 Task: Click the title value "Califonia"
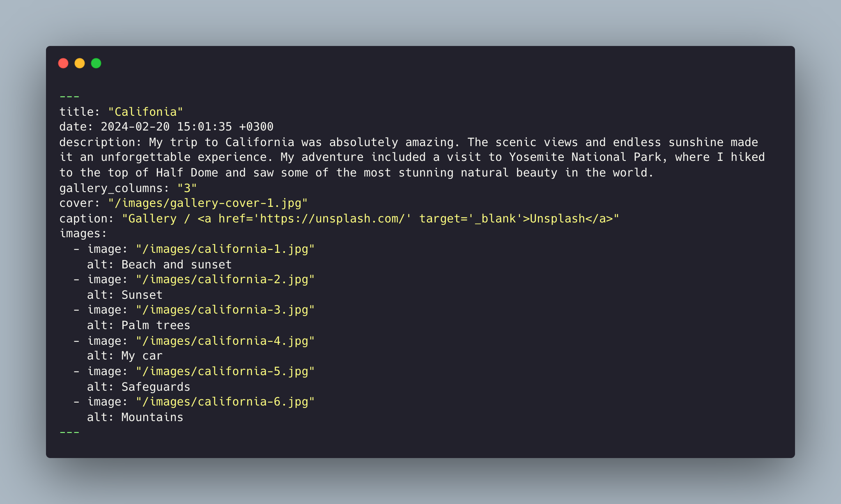(146, 112)
